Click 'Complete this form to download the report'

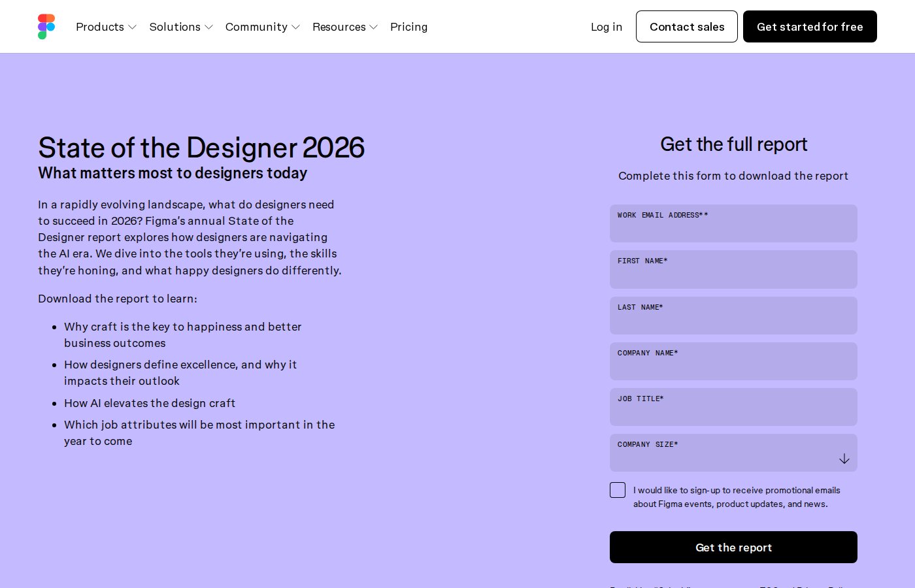(733, 176)
